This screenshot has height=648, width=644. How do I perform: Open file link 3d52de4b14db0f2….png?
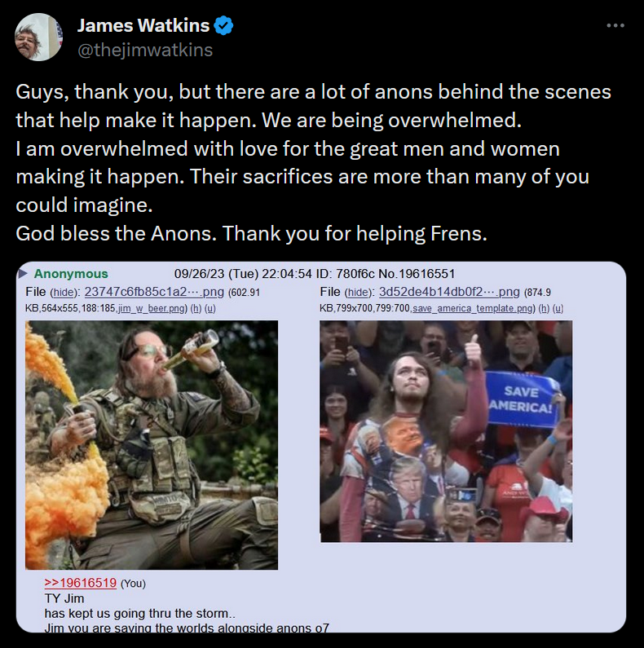[x=449, y=292]
